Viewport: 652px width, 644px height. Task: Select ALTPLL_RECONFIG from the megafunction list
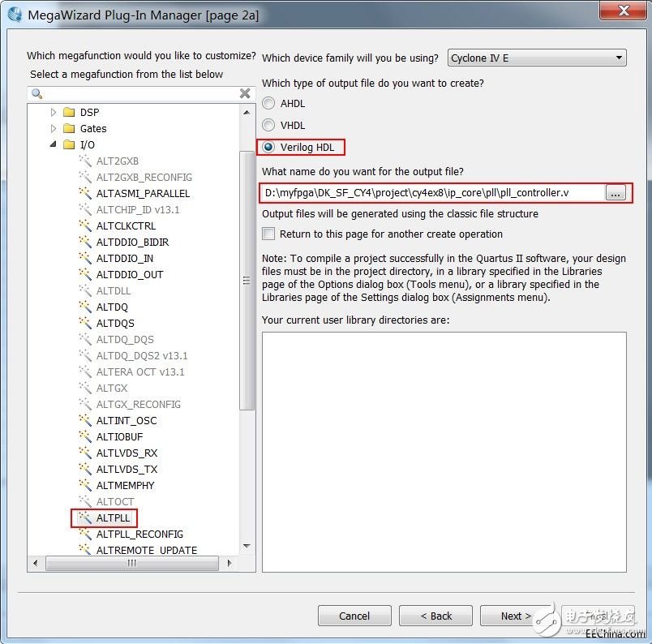pyautogui.click(x=139, y=534)
